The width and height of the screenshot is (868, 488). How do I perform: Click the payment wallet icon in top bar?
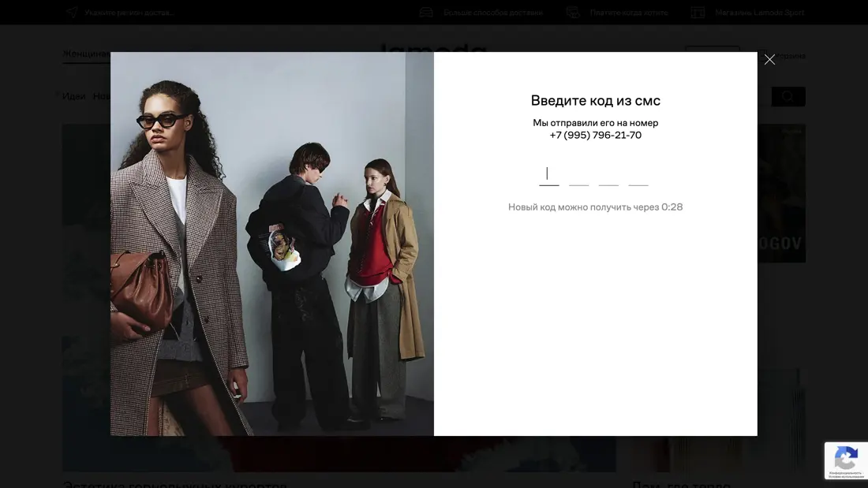click(573, 13)
